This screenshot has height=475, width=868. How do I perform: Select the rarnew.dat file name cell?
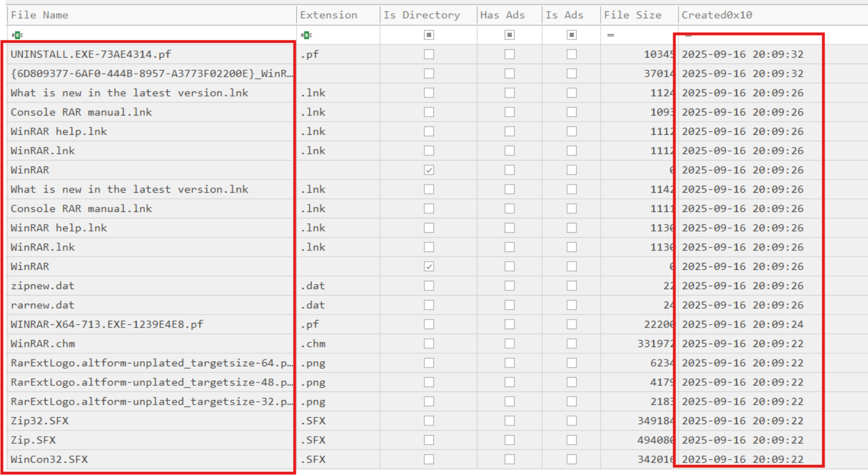pos(42,305)
